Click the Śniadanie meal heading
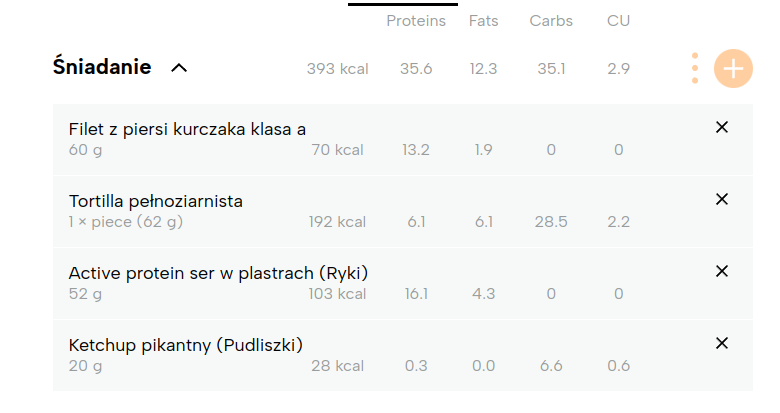780x413 pixels. [x=102, y=67]
